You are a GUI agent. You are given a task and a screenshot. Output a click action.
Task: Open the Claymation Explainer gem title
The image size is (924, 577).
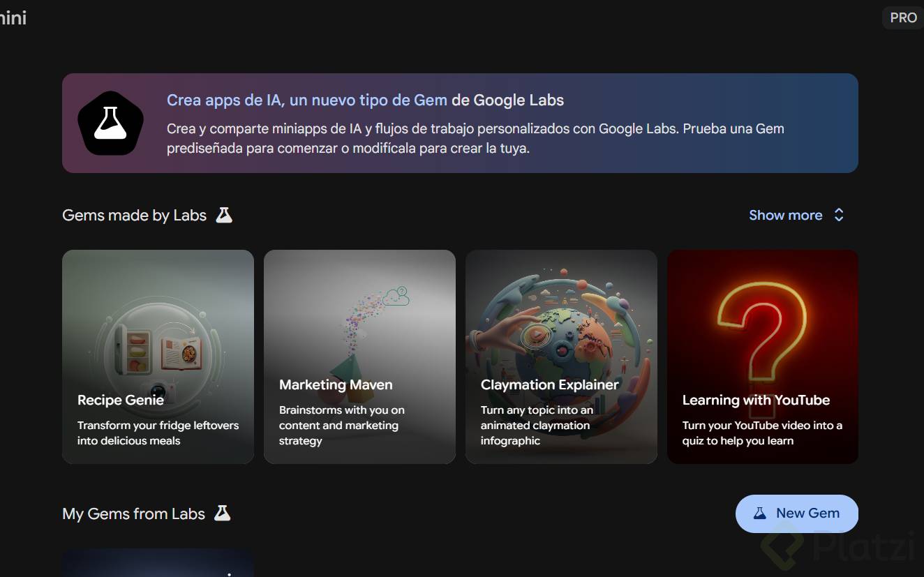(549, 384)
